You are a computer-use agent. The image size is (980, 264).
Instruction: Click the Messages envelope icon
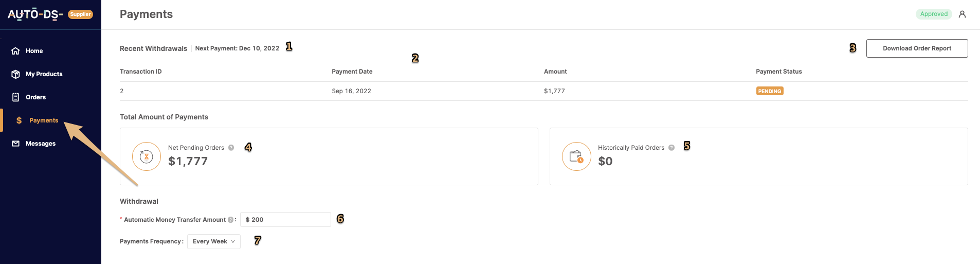click(15, 144)
